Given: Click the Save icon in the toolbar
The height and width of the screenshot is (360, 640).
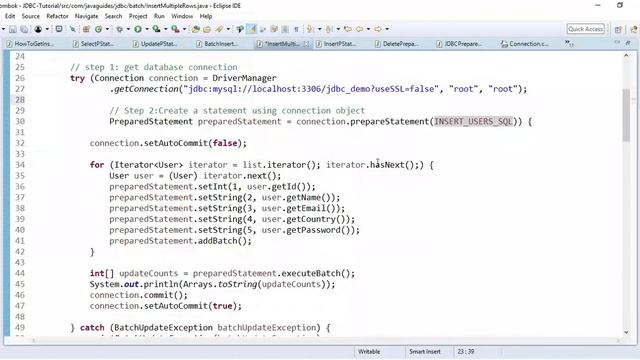Looking at the screenshot, I should pyautogui.click(x=13, y=29).
